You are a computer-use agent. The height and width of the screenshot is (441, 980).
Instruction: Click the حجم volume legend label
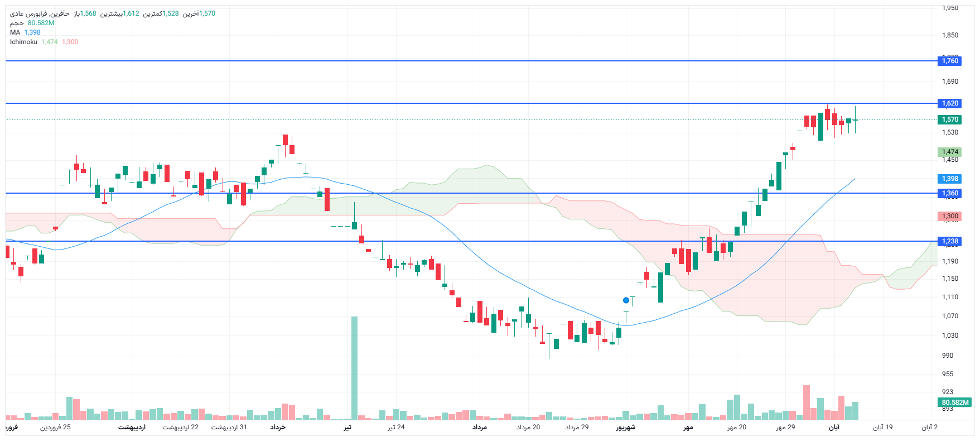[x=17, y=23]
